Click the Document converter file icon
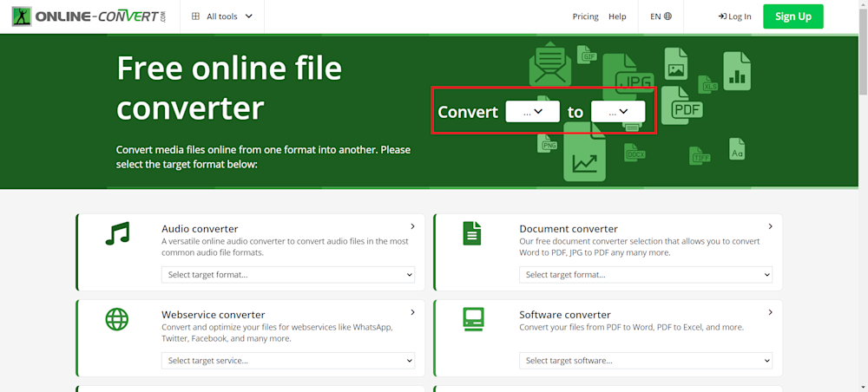 tap(472, 233)
